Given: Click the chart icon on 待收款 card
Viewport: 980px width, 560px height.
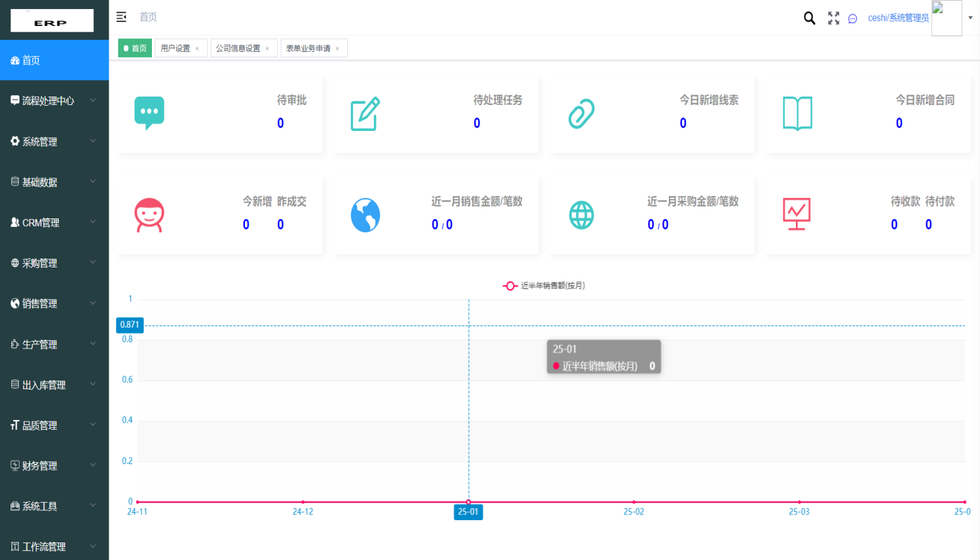Looking at the screenshot, I should click(x=798, y=215).
